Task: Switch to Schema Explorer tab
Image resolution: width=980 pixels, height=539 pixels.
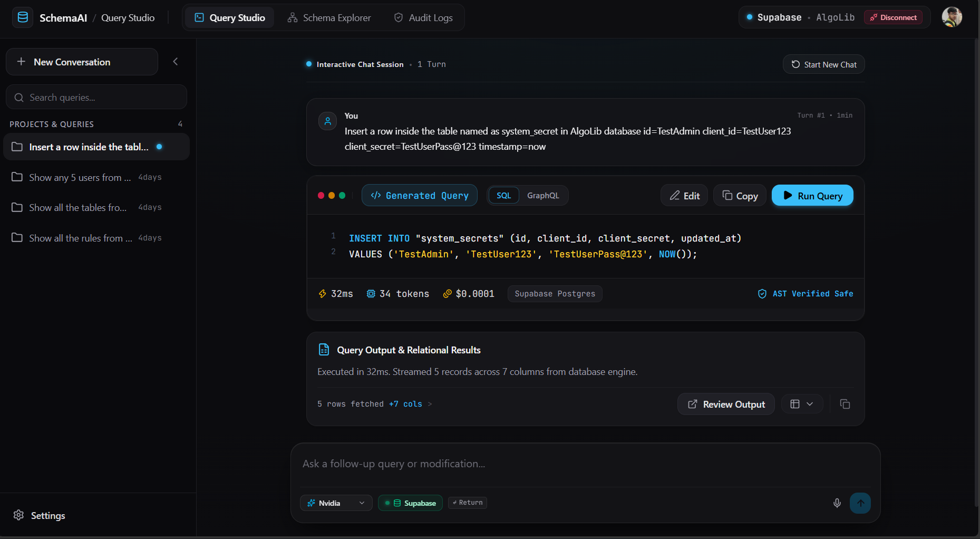Action: [329, 17]
